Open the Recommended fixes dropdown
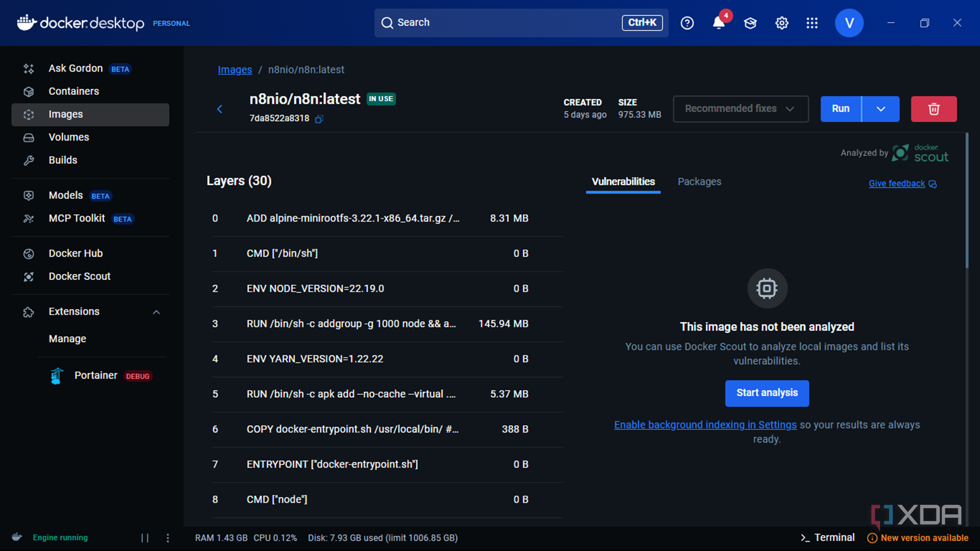The width and height of the screenshot is (980, 551). 740,109
